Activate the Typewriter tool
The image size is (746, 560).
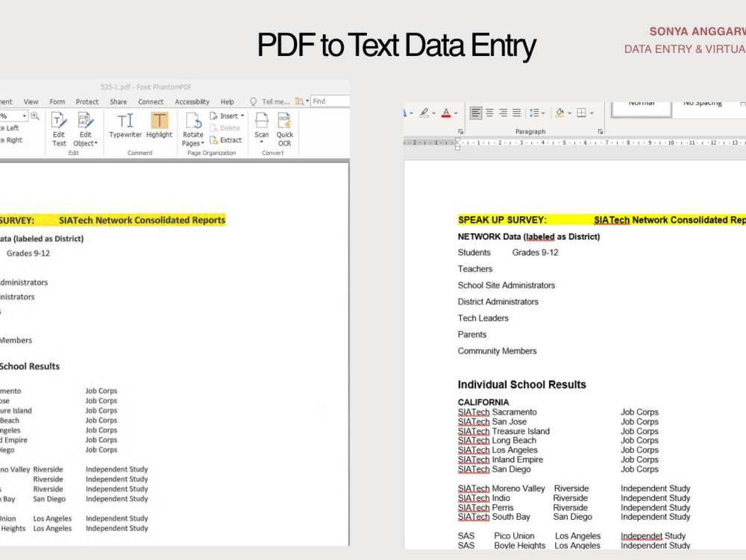coord(125,125)
